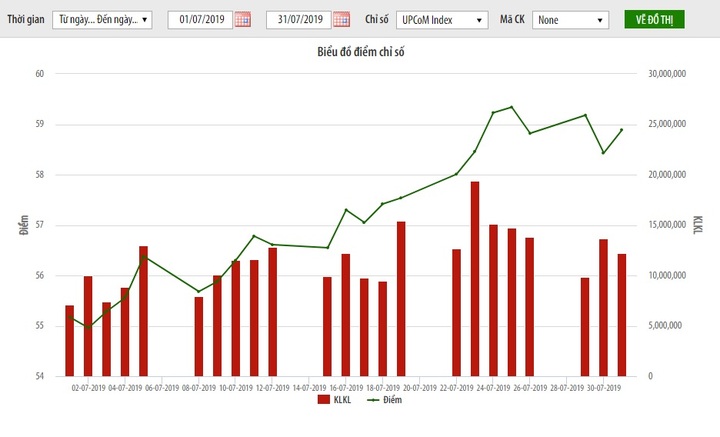
Task: Select the last line point on 31-07-2019
Action: pos(621,130)
